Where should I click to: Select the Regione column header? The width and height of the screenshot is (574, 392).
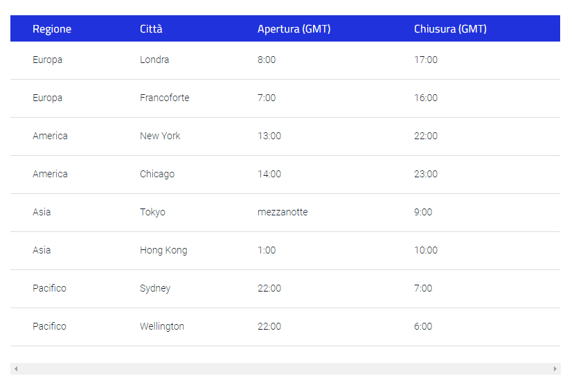pos(52,29)
